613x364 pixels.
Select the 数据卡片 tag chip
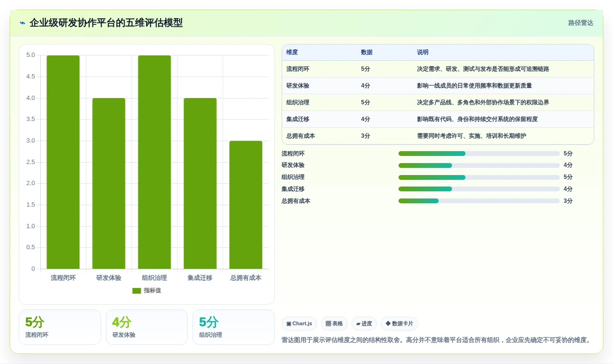(399, 324)
